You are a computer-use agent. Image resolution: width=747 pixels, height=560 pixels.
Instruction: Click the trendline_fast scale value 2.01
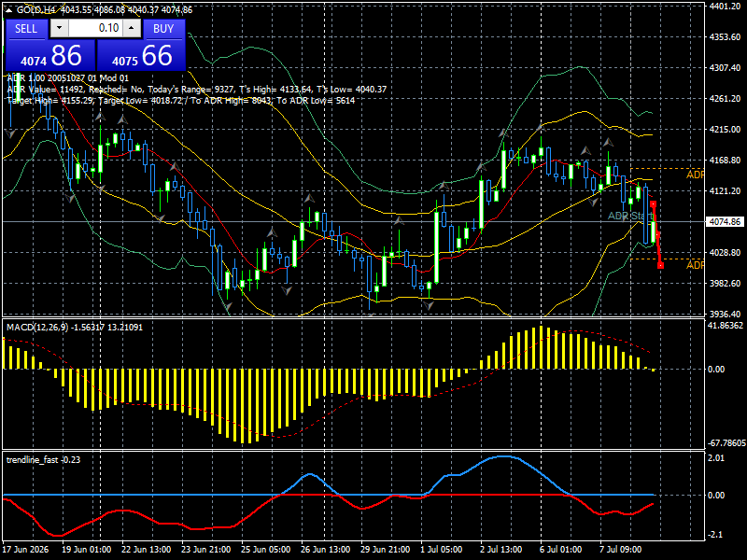[x=716, y=458]
